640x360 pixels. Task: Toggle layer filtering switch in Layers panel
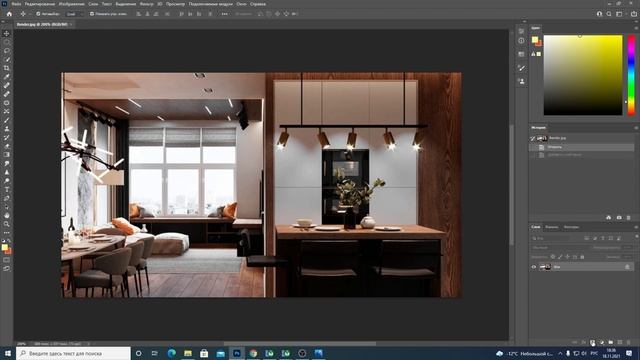click(x=636, y=237)
